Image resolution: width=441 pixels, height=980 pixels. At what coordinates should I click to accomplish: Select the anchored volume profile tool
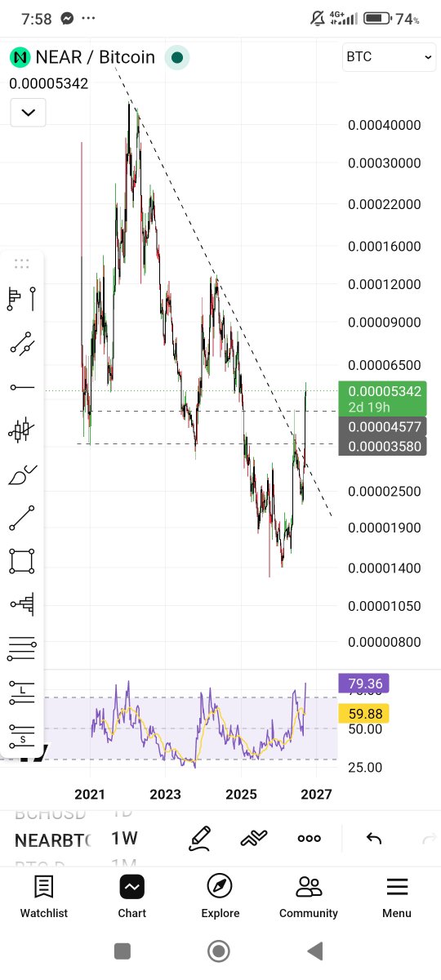pyautogui.click(x=22, y=299)
